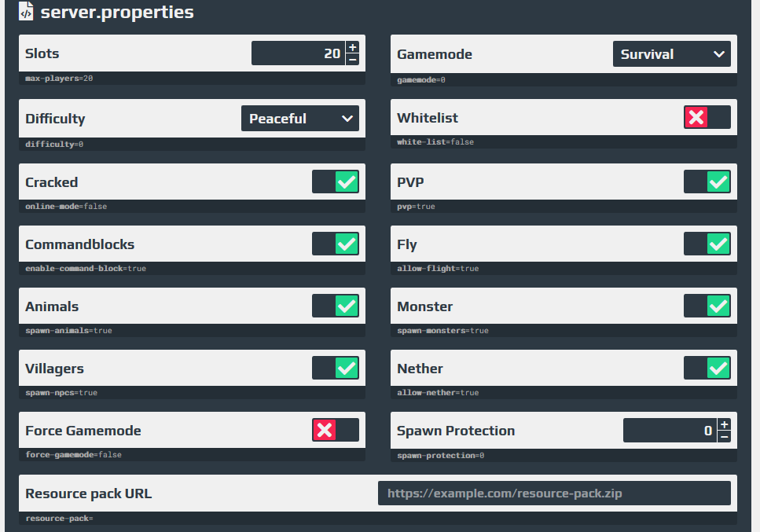Click the Resource pack URL input field

click(554, 493)
